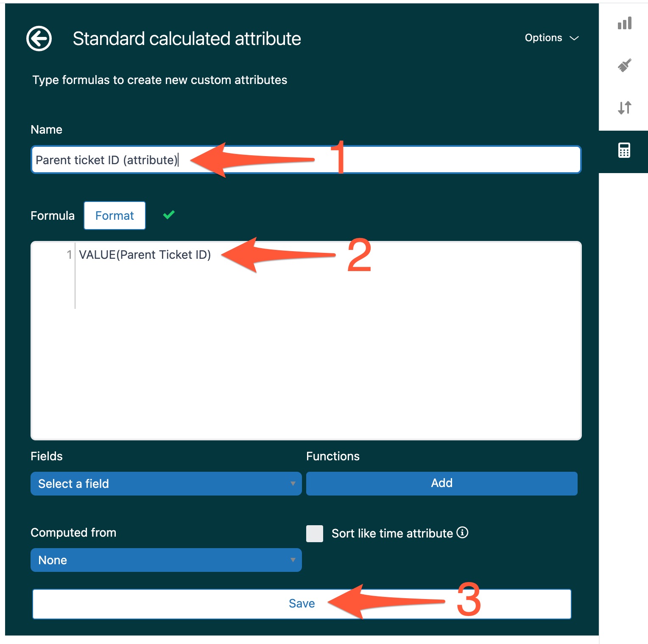Viewport: 648px width, 644px height.
Task: Click the Fields label
Action: [x=47, y=456]
